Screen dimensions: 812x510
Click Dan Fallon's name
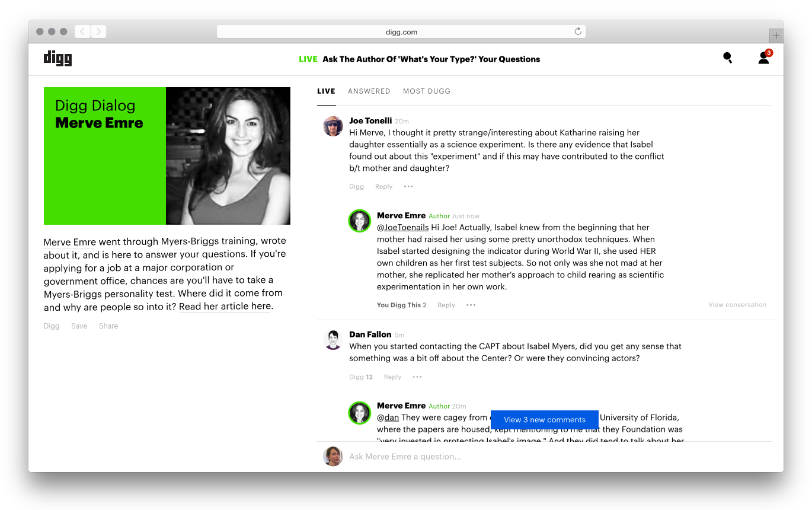coord(370,334)
